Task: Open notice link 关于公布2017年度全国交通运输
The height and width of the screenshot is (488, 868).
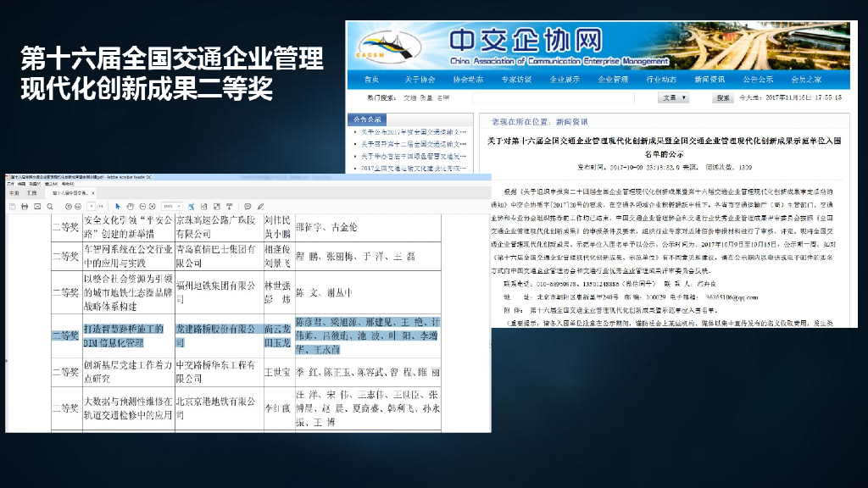Action: [413, 132]
